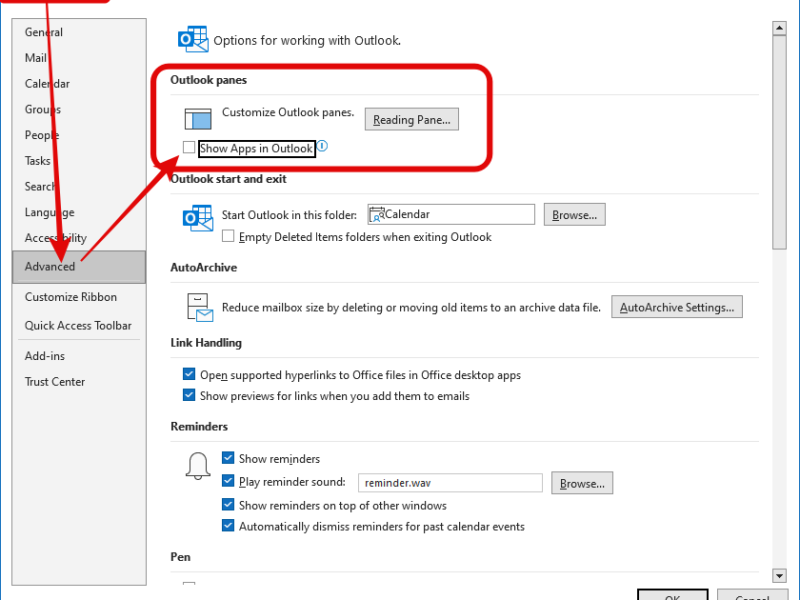Click the Reminders bell icon
Viewport: 800px width, 600px height.
pos(197,466)
